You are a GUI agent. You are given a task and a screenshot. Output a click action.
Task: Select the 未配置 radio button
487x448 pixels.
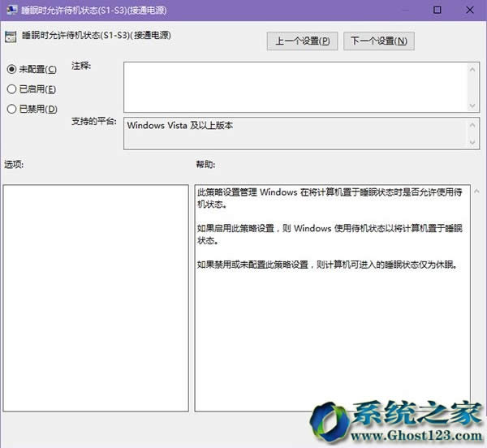(11, 69)
